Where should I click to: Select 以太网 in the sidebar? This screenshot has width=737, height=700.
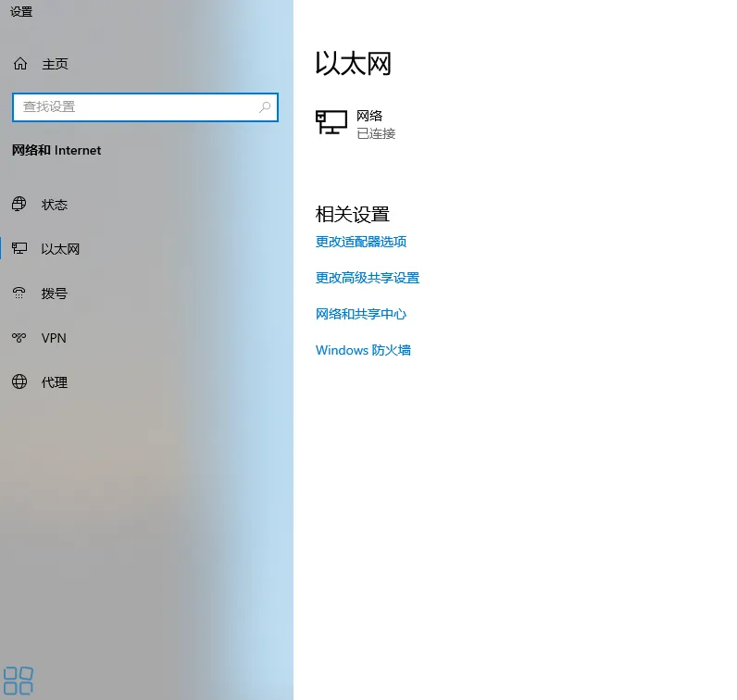[60, 249]
